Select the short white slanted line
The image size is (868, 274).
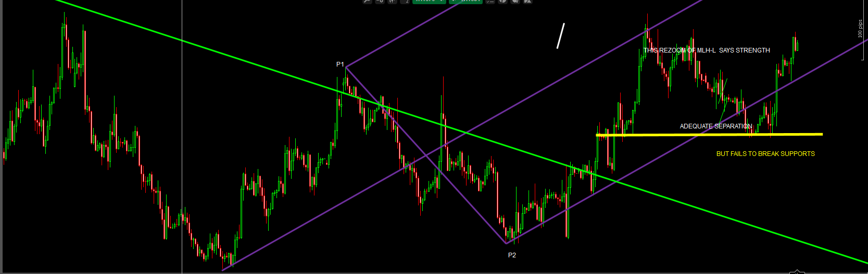tap(561, 36)
